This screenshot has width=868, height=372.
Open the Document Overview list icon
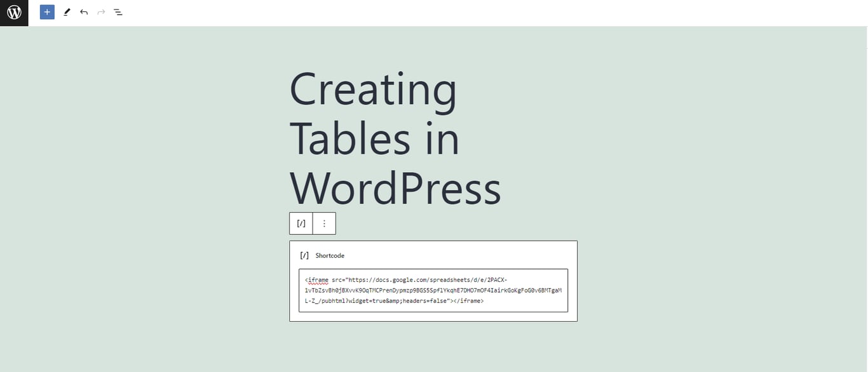(118, 11)
